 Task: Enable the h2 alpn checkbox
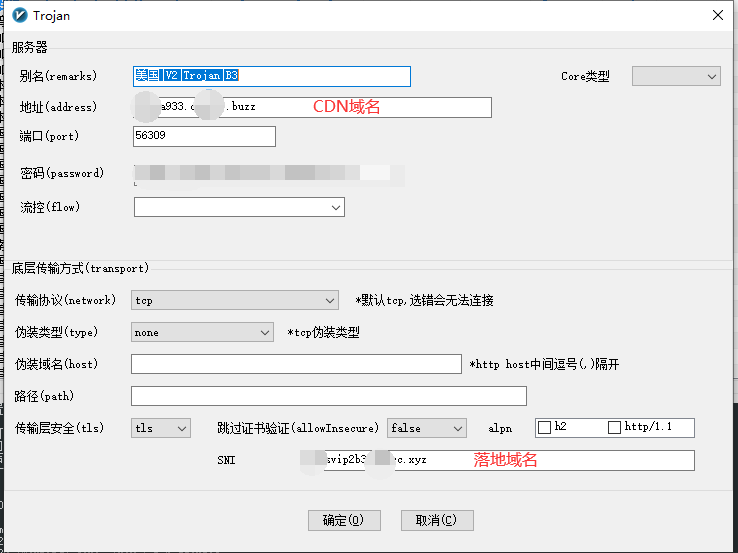[545, 427]
